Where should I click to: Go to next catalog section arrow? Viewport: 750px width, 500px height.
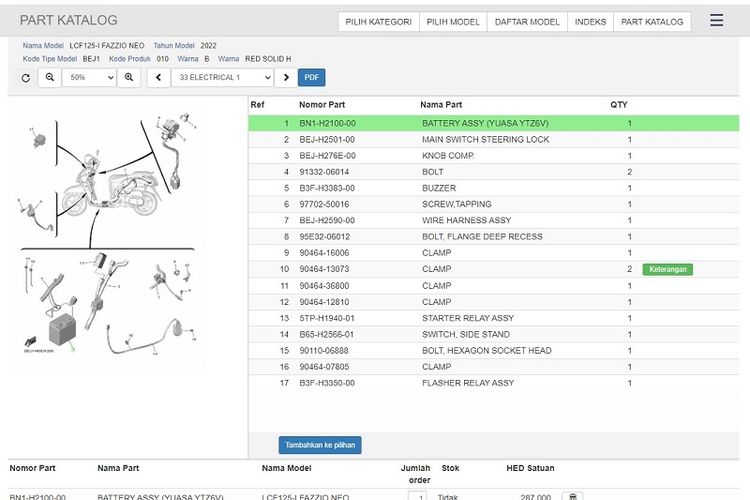286,78
